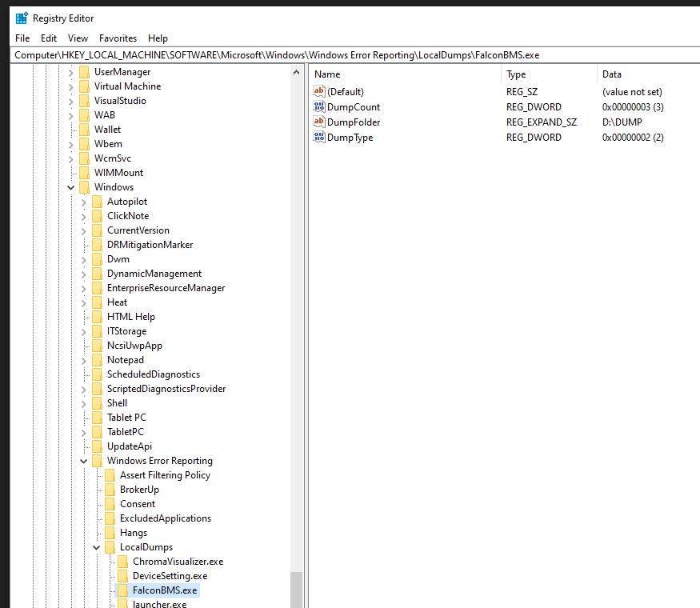
Task: Click the Windows Error Reporting folder icon
Action: pos(98,461)
